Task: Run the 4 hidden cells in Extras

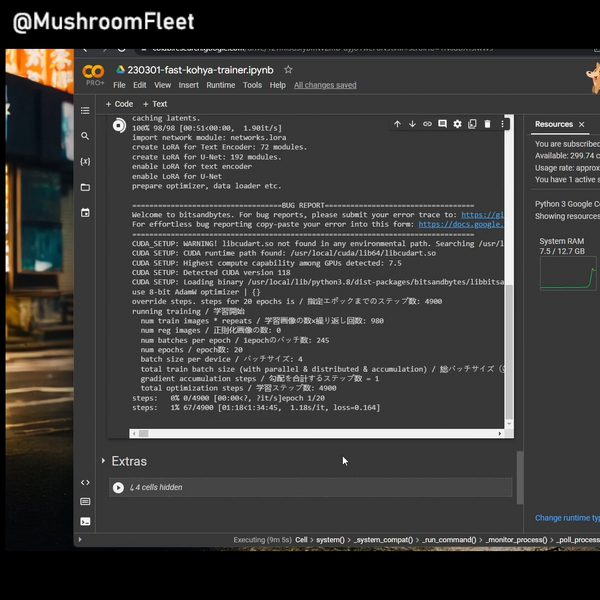Action: point(118,488)
